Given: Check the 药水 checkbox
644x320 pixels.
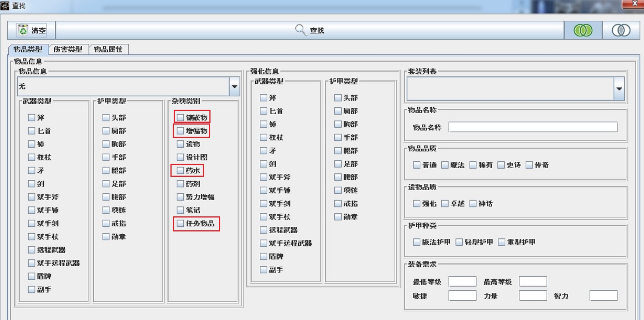Looking at the screenshot, I should 180,170.
